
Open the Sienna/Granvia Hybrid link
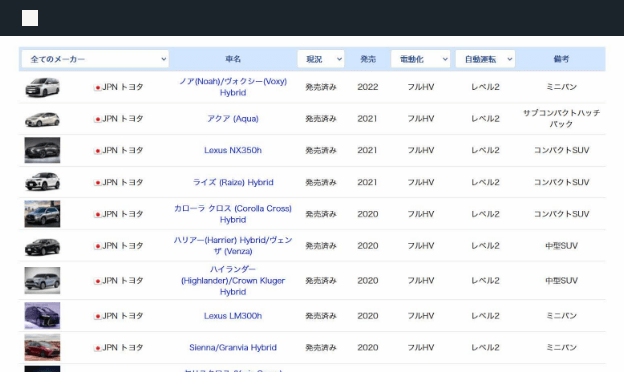(x=233, y=347)
